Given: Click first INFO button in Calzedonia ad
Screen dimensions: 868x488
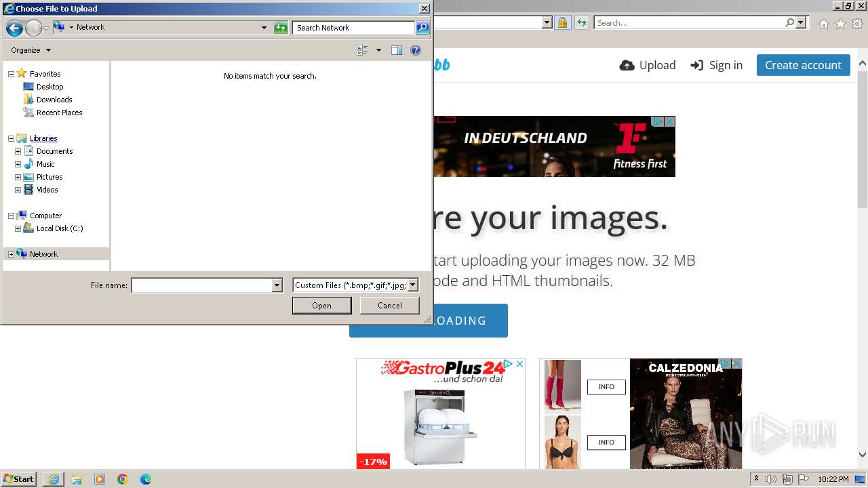Looking at the screenshot, I should tap(606, 387).
